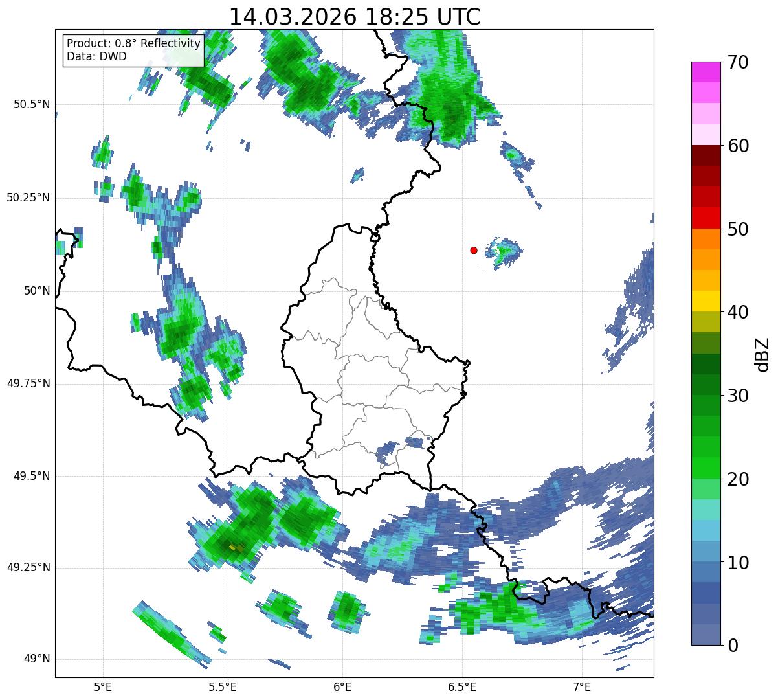
Task: Click the longitude label 6°E
Action: coord(342,686)
